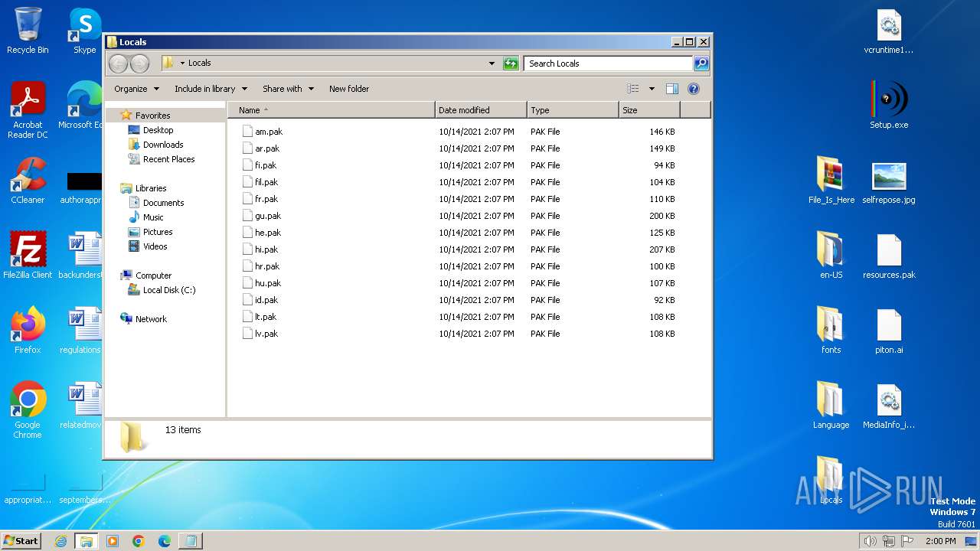Click the FileZilla Client desktop icon
Image resolution: width=980 pixels, height=551 pixels.
pos(28,256)
